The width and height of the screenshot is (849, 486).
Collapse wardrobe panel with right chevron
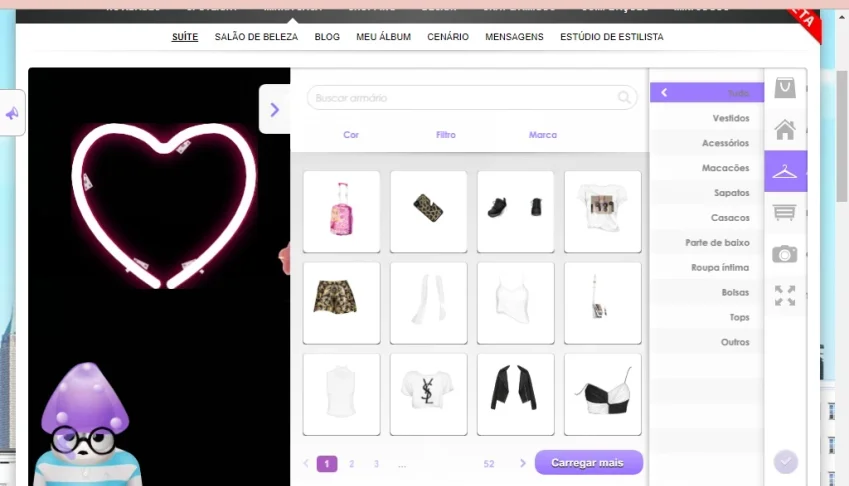[275, 110]
